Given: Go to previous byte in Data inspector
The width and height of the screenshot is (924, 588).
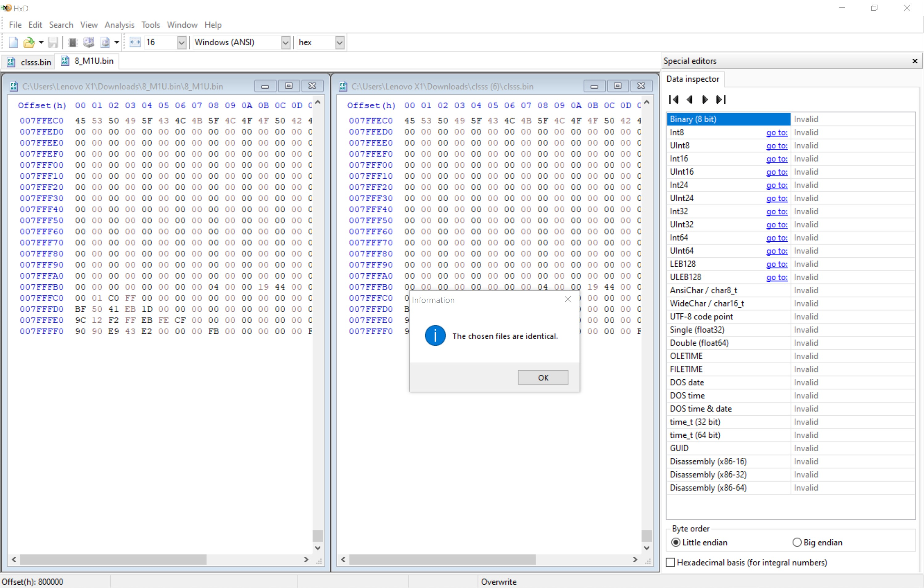Looking at the screenshot, I should tap(690, 100).
